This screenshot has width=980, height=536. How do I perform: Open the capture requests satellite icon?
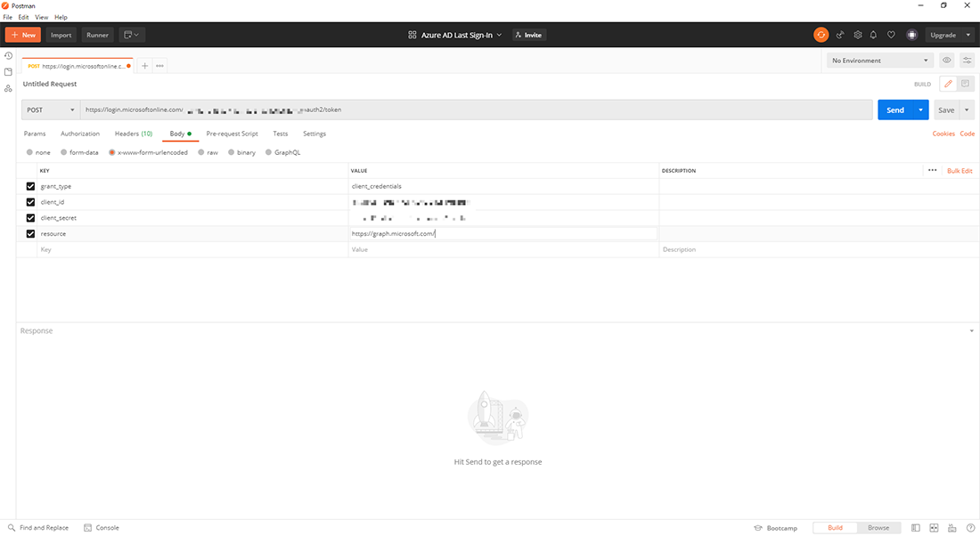click(x=840, y=35)
